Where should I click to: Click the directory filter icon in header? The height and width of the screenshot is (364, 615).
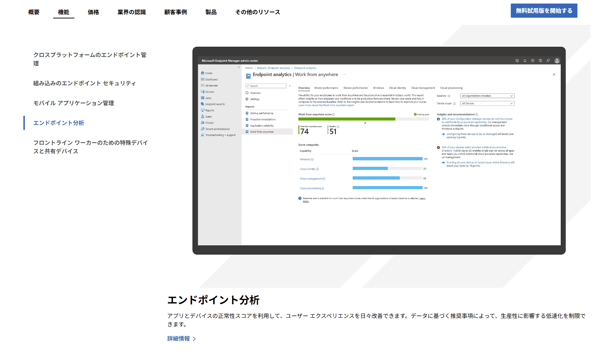tap(517, 61)
